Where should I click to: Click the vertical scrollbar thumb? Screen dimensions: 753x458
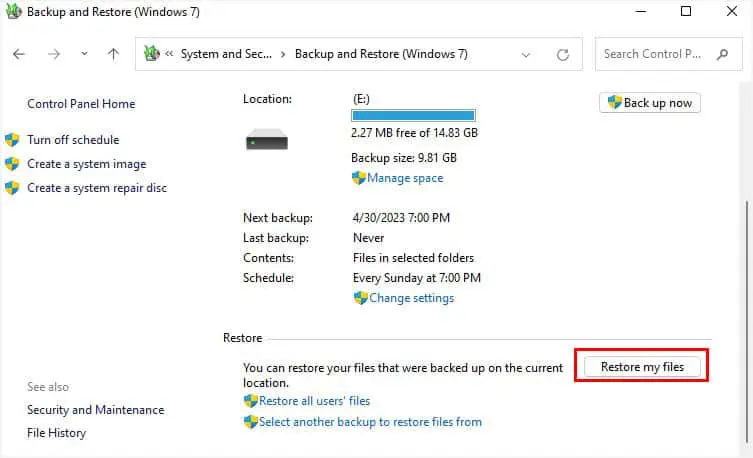click(747, 322)
